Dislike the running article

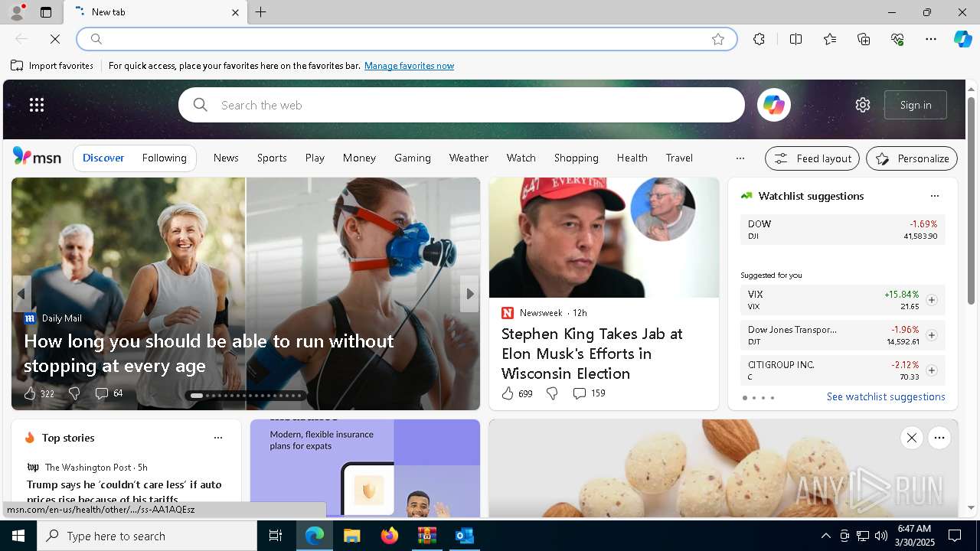tap(74, 393)
